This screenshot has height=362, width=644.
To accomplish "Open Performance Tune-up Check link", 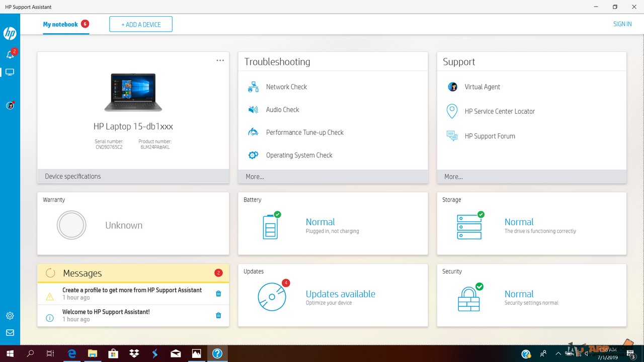I will tap(304, 133).
